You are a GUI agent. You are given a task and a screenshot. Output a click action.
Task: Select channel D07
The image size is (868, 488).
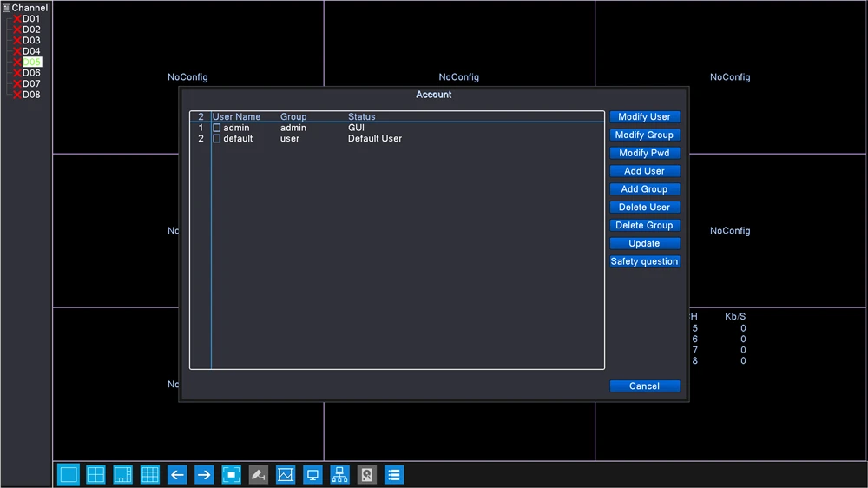click(x=31, y=83)
